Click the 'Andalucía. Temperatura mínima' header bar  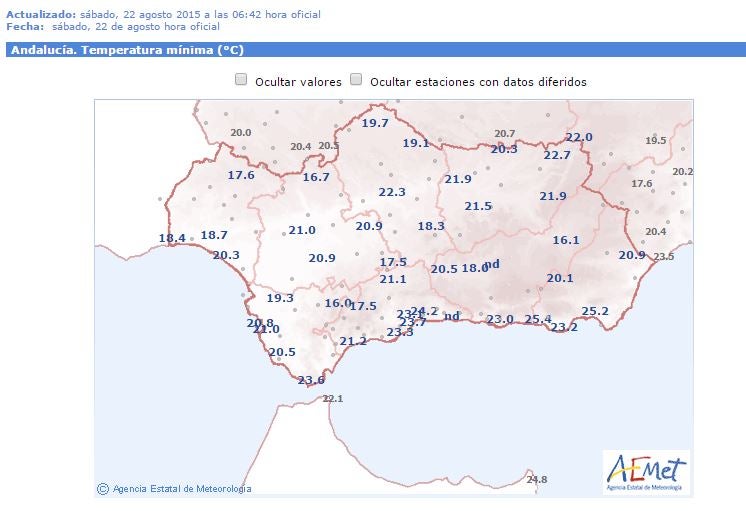tap(373, 50)
